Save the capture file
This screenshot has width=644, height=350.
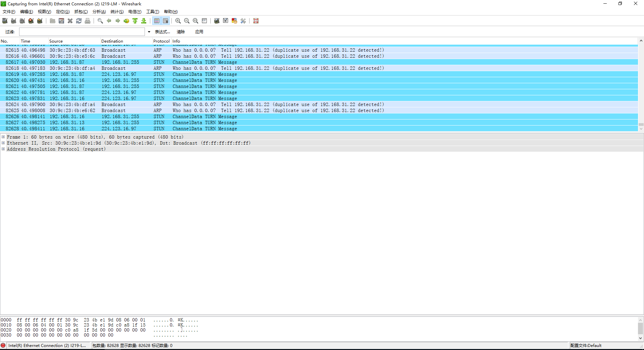click(61, 21)
